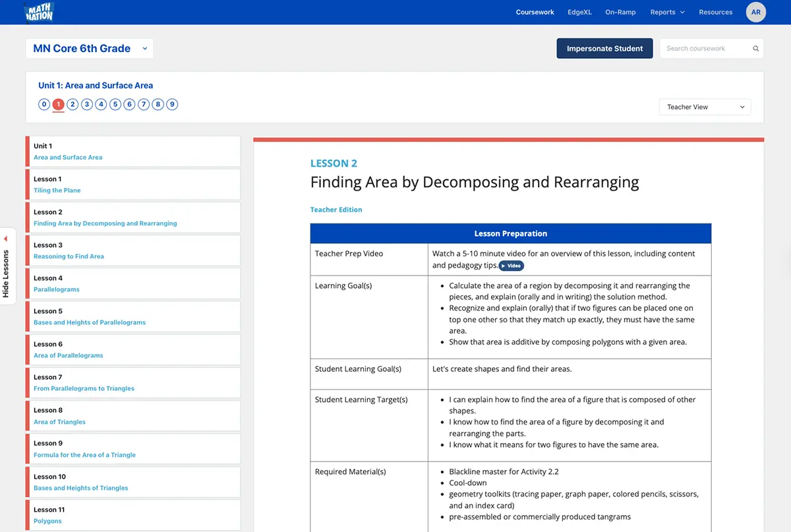Screen dimensions: 791x532
Task: Select unit circle number 3
Action: pyautogui.click(x=87, y=104)
